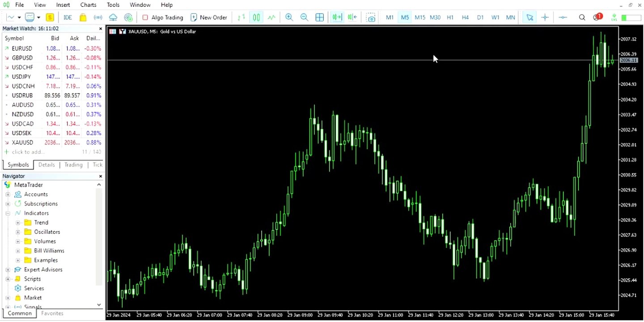The height and width of the screenshot is (322, 644).
Task: Collapse the Indicators tree node
Action: tap(8, 213)
